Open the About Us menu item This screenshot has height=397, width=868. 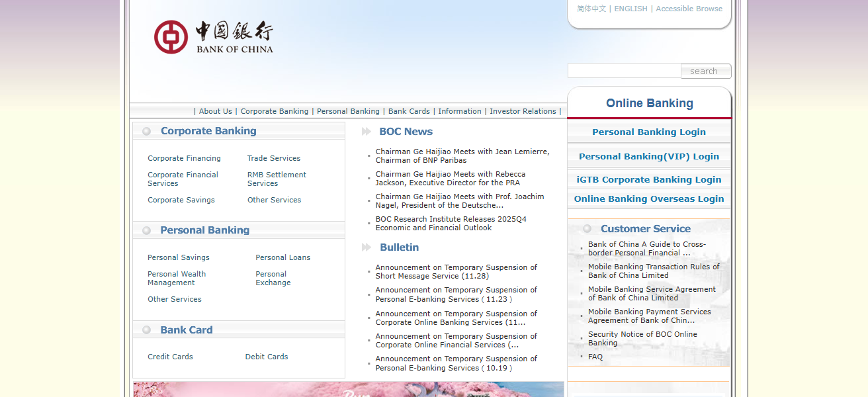215,110
